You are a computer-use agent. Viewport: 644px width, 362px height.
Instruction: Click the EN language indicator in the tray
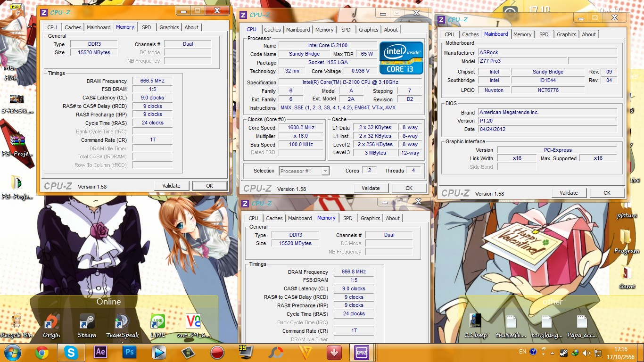(x=522, y=352)
